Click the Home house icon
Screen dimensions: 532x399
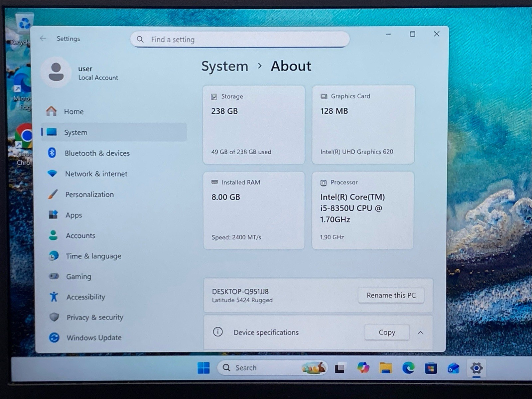coord(52,111)
